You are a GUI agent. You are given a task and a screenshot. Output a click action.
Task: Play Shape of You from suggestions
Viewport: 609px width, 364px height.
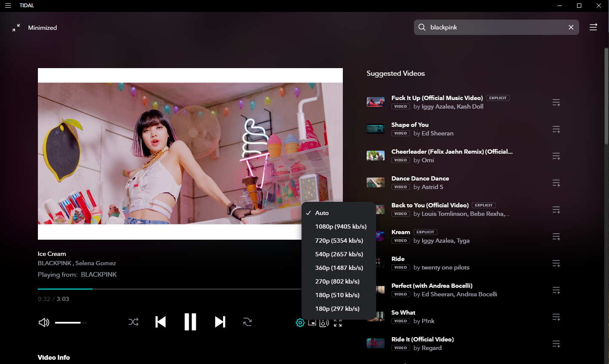click(x=410, y=125)
